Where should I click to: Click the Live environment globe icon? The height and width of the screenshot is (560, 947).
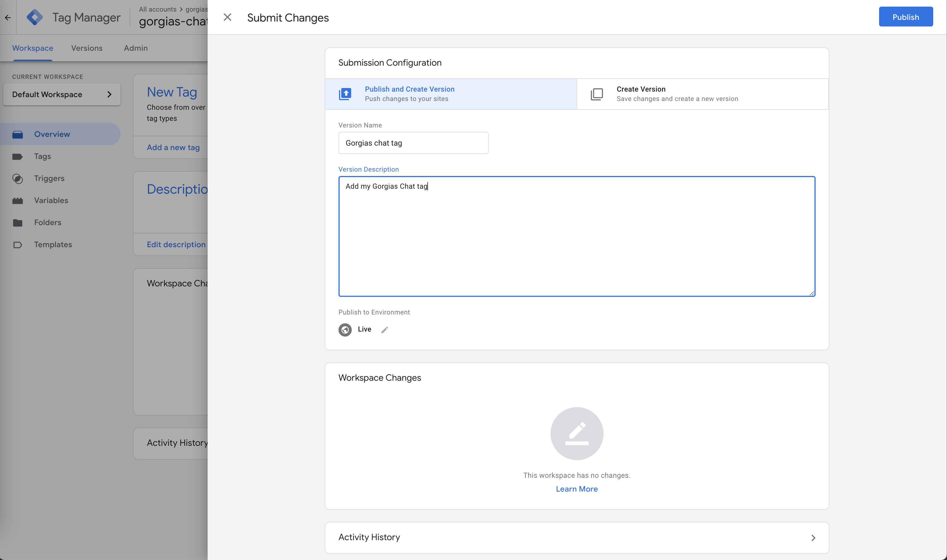tap(345, 330)
